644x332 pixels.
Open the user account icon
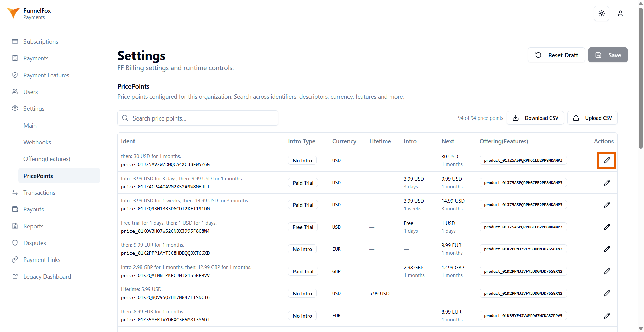pyautogui.click(x=620, y=13)
